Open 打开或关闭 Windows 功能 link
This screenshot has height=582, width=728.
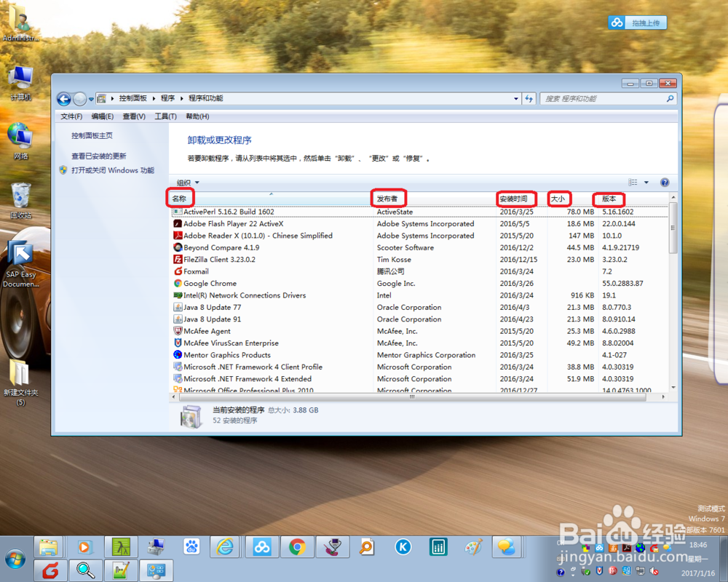[112, 170]
